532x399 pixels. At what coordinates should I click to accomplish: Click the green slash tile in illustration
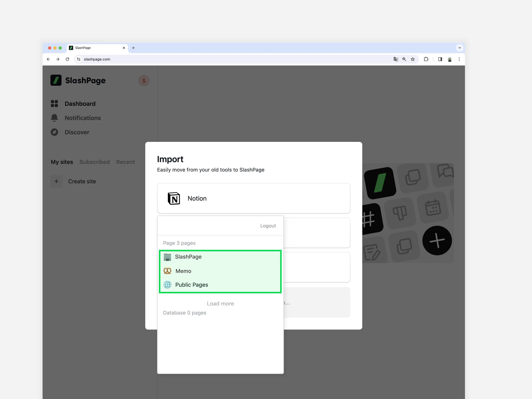[x=380, y=183]
